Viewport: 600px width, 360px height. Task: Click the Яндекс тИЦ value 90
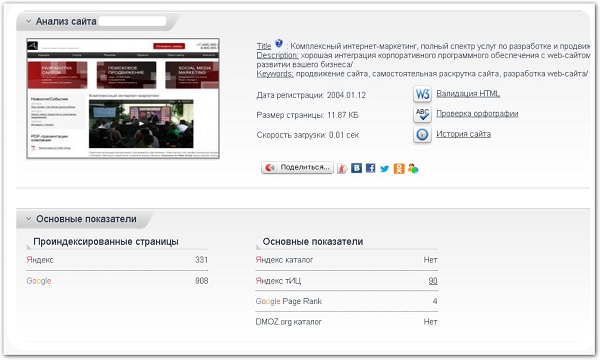click(433, 281)
